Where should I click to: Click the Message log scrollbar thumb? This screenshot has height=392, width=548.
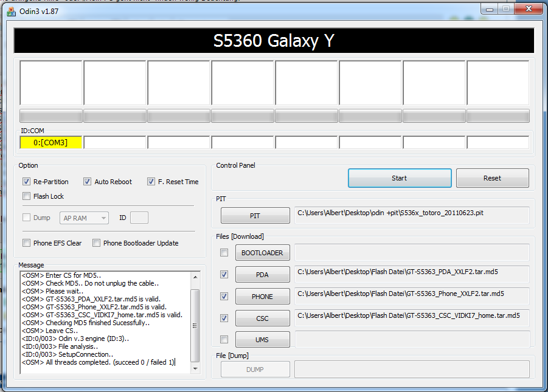[195, 325]
